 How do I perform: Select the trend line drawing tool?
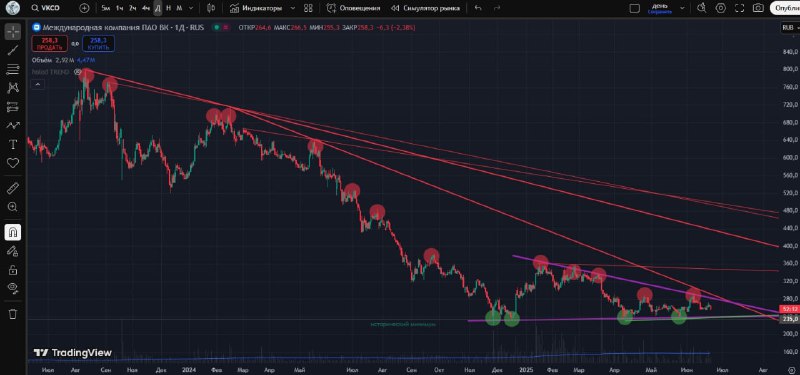[13, 49]
